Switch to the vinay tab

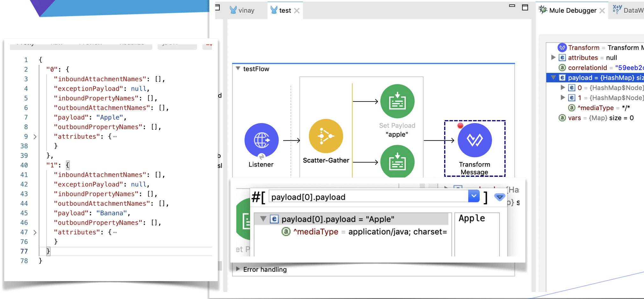click(x=242, y=10)
